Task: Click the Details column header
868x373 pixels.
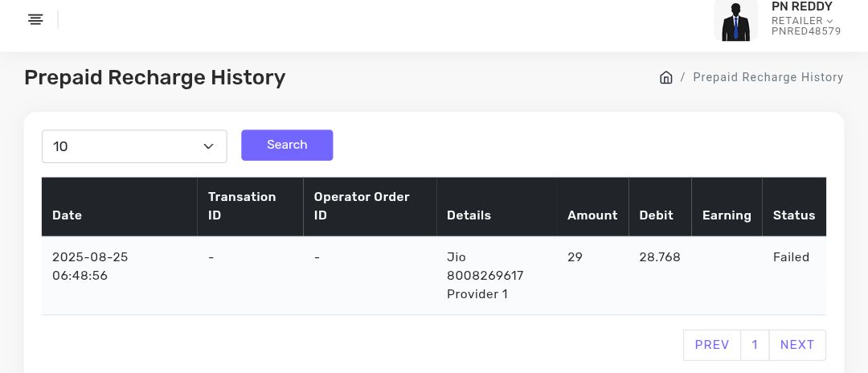Action: click(x=469, y=215)
